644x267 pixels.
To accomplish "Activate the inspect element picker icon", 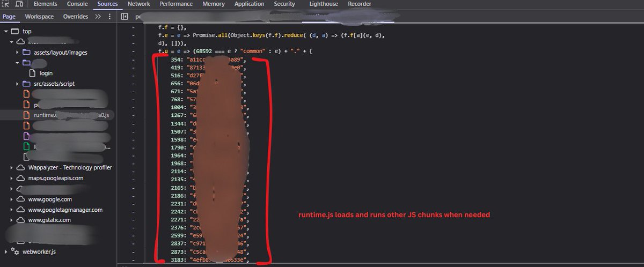I will [5, 4].
